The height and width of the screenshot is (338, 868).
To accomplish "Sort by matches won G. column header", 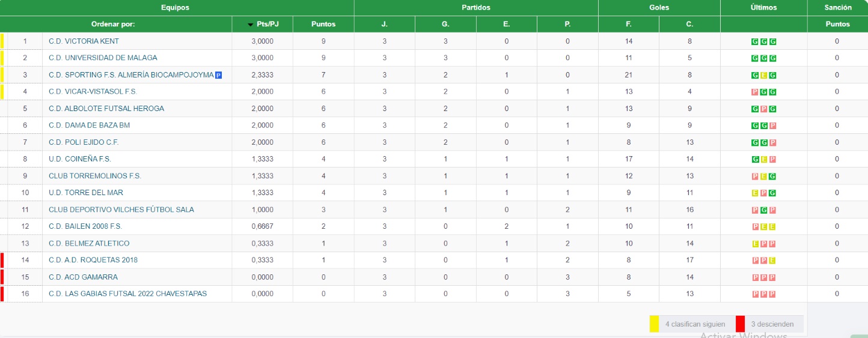I will (445, 24).
